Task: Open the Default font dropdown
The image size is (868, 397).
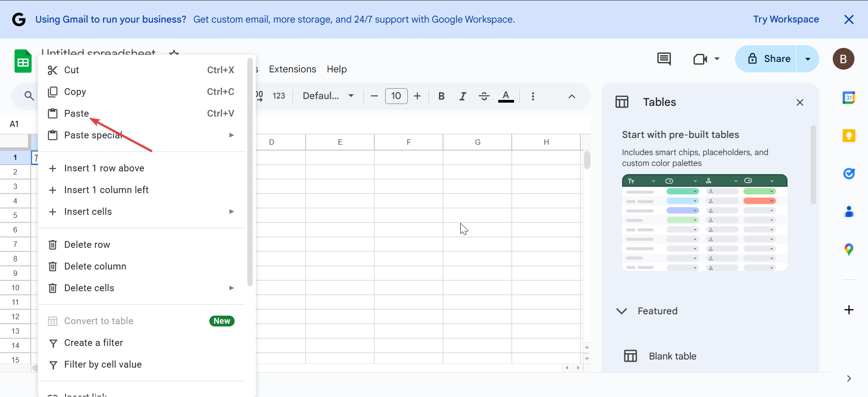Action: coord(328,96)
